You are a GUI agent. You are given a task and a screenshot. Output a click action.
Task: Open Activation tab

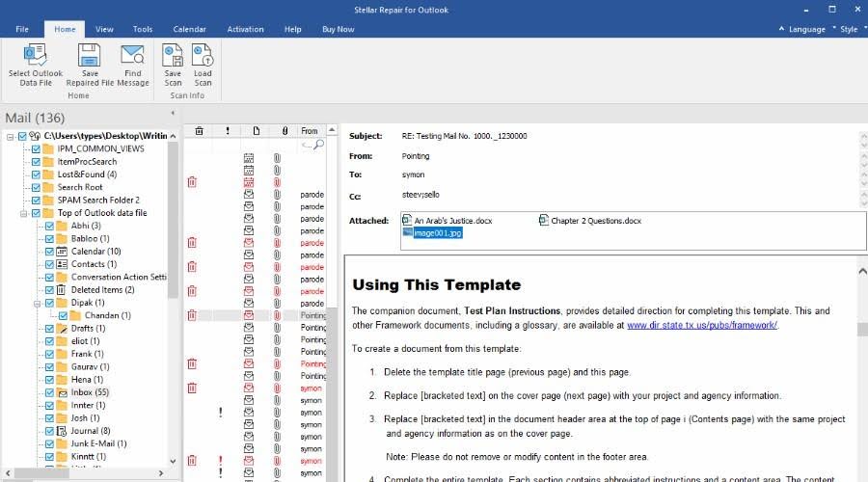click(x=245, y=29)
